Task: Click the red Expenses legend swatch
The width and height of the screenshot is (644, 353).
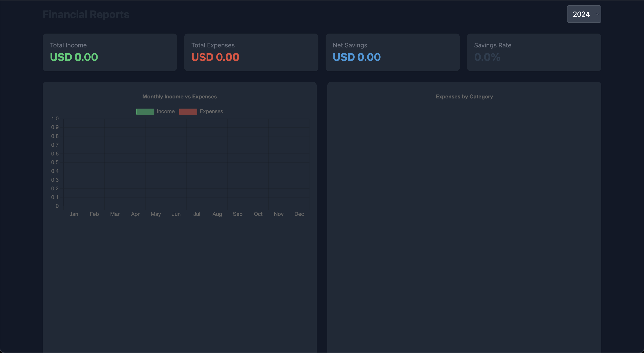Action: (188, 111)
